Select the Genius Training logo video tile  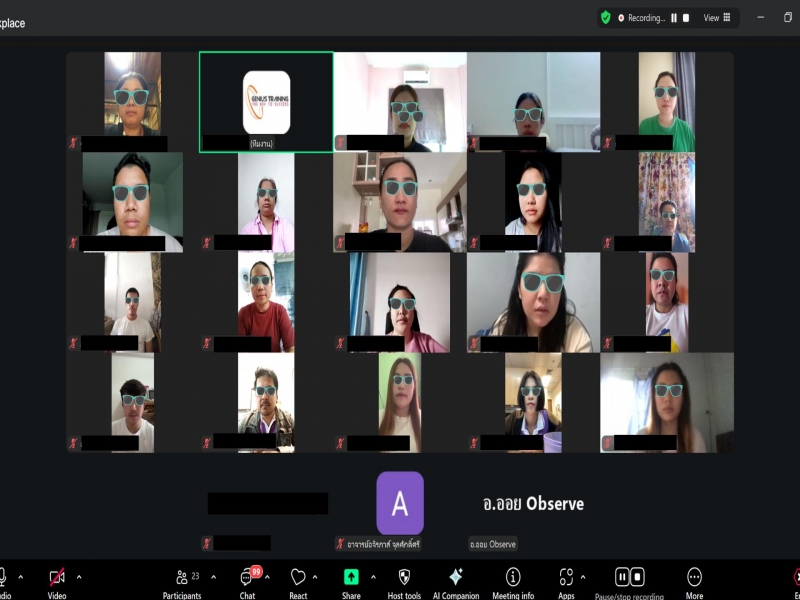[266, 102]
